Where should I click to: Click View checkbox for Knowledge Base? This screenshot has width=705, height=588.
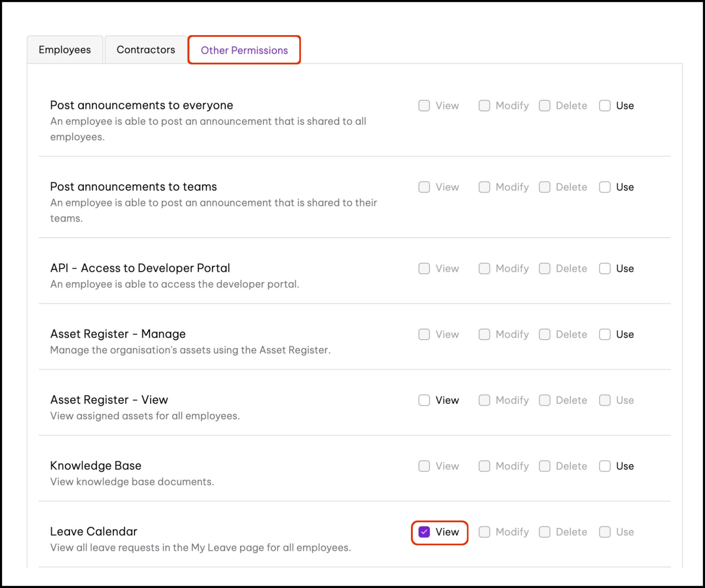424,466
